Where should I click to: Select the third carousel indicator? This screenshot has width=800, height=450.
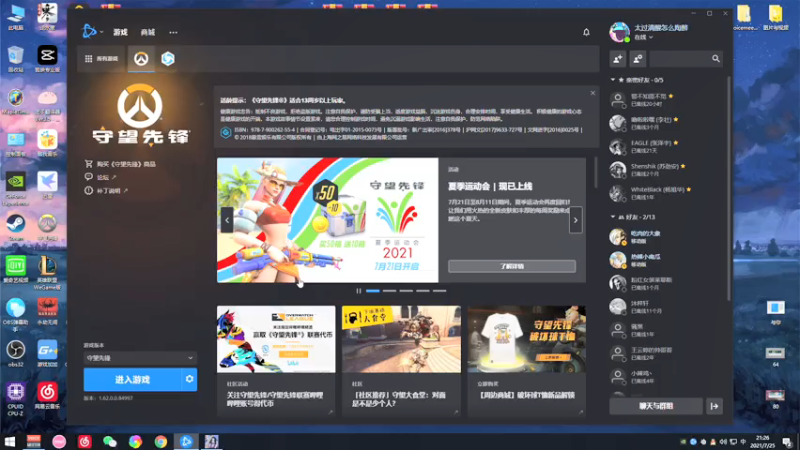coord(406,291)
